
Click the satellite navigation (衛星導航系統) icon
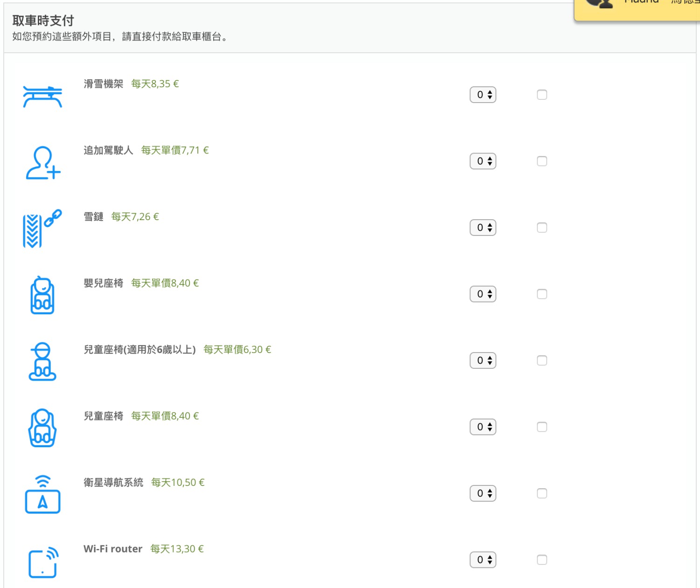click(42, 494)
